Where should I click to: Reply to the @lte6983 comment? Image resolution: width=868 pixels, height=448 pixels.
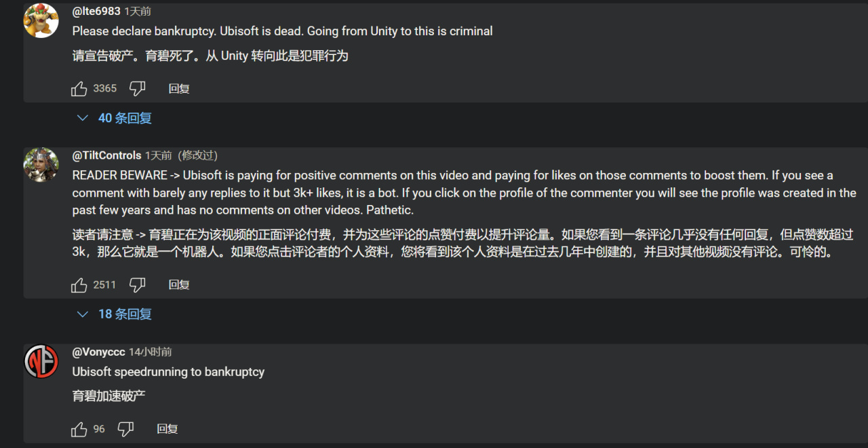point(179,88)
